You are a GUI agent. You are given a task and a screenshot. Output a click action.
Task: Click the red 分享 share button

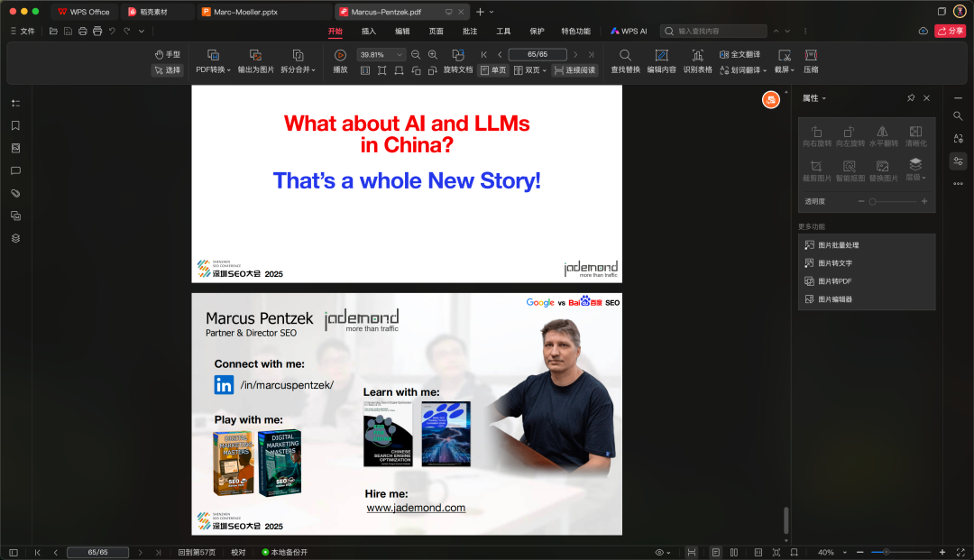(x=950, y=31)
